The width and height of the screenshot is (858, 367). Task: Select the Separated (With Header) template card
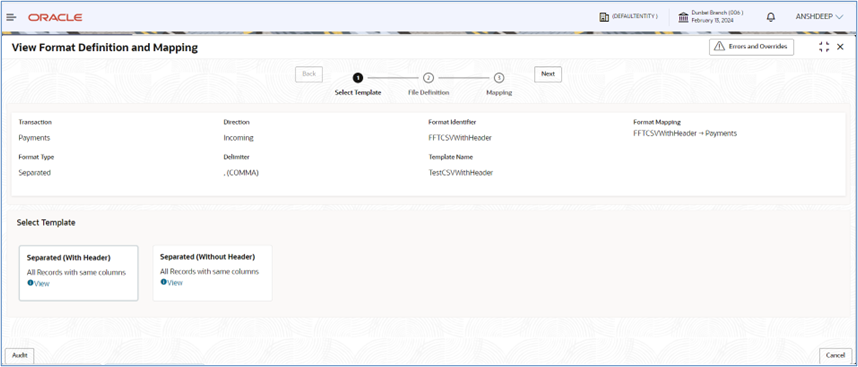coord(78,273)
